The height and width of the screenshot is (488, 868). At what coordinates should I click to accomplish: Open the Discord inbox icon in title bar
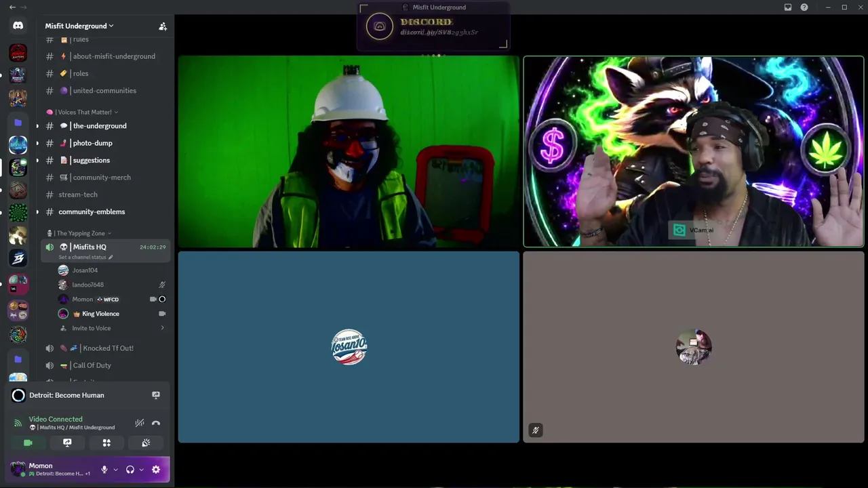[788, 7]
